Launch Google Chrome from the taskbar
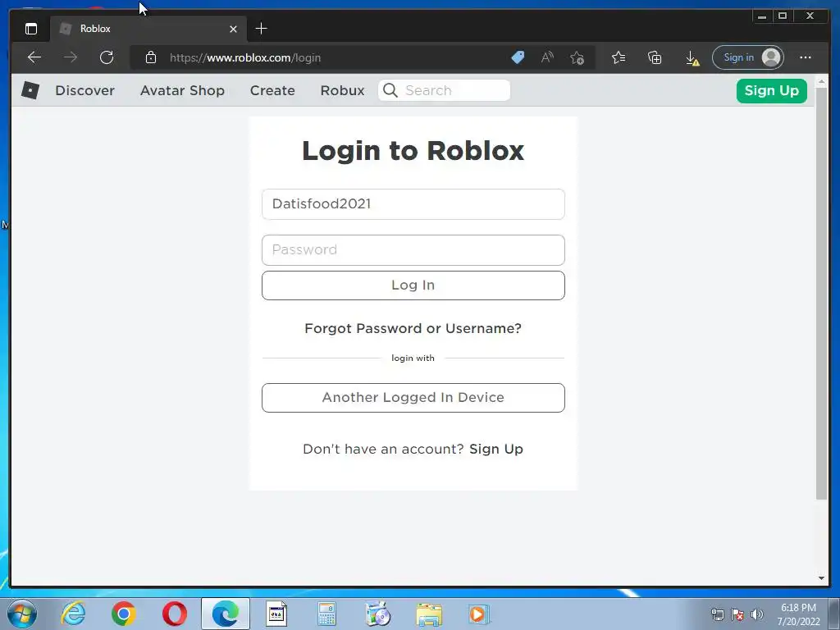840x630 pixels. (124, 614)
